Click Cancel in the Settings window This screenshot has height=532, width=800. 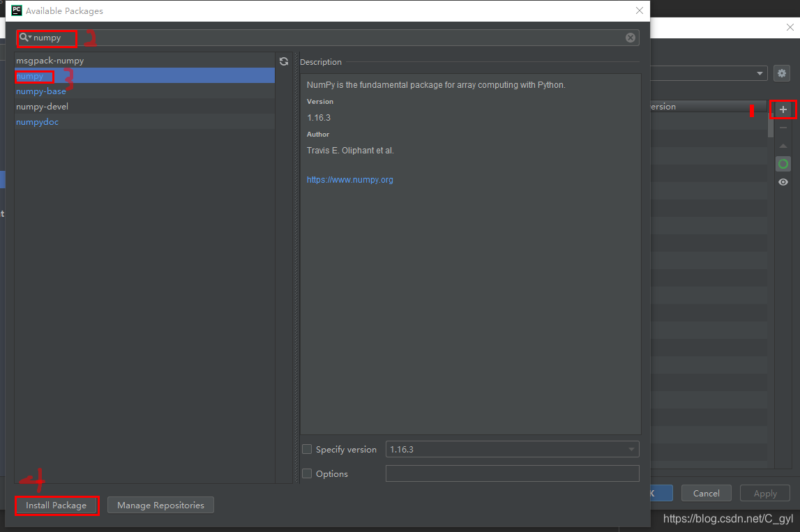(706, 493)
